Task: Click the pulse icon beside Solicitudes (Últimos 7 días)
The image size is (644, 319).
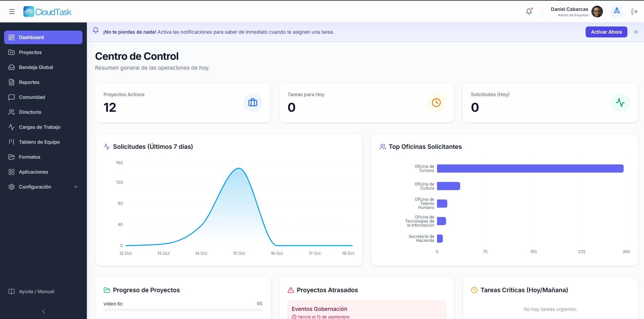Action: click(107, 147)
